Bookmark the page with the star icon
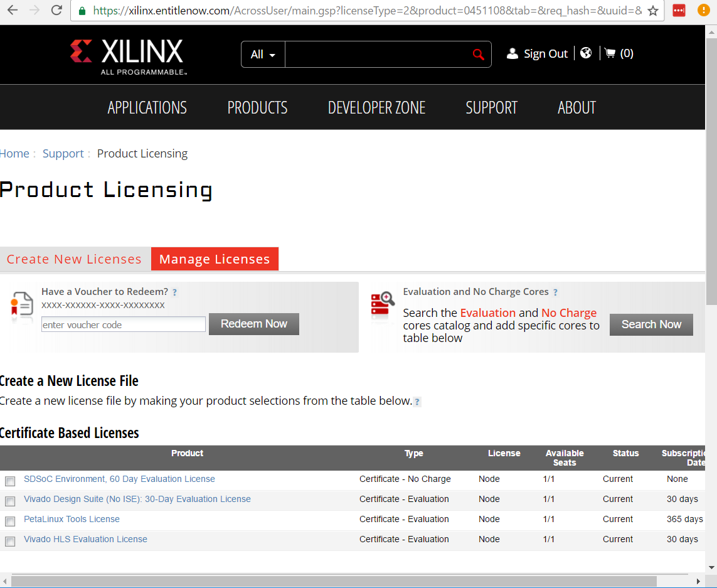 point(653,11)
